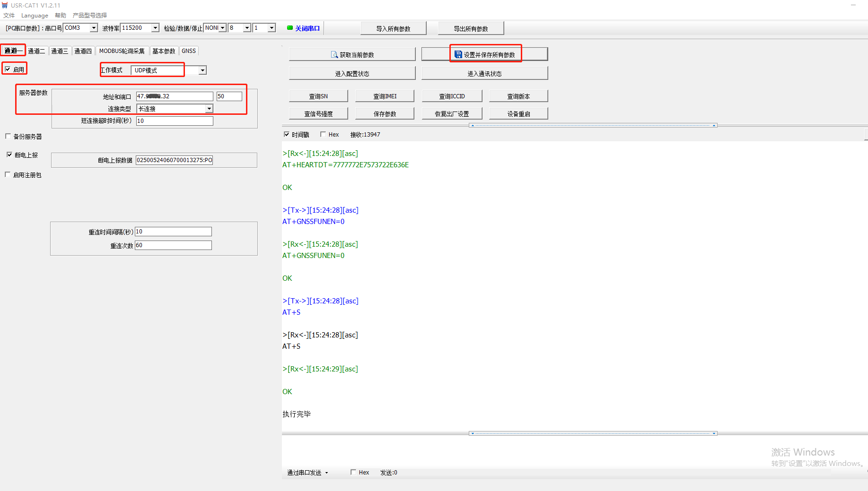The width and height of the screenshot is (868, 491).
Task: Uncheck the 启用 checkbox for channel one
Action: click(8, 69)
